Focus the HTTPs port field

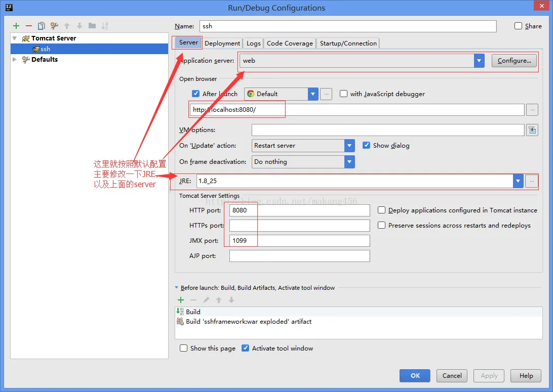tap(299, 226)
